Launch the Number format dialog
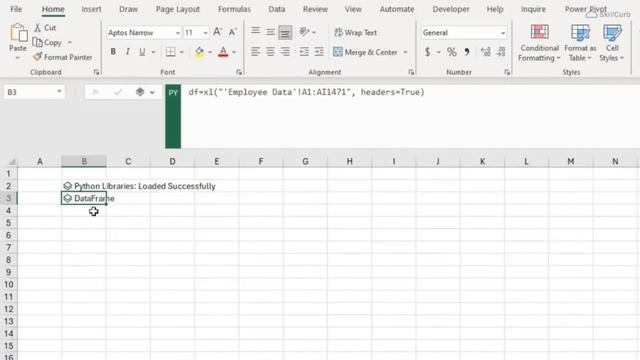This screenshot has height=360, width=640. coord(507,72)
